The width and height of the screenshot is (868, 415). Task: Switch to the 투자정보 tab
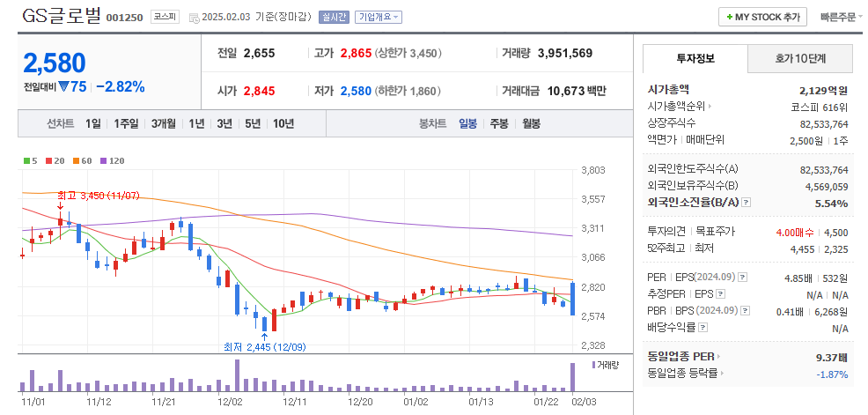[x=695, y=59]
